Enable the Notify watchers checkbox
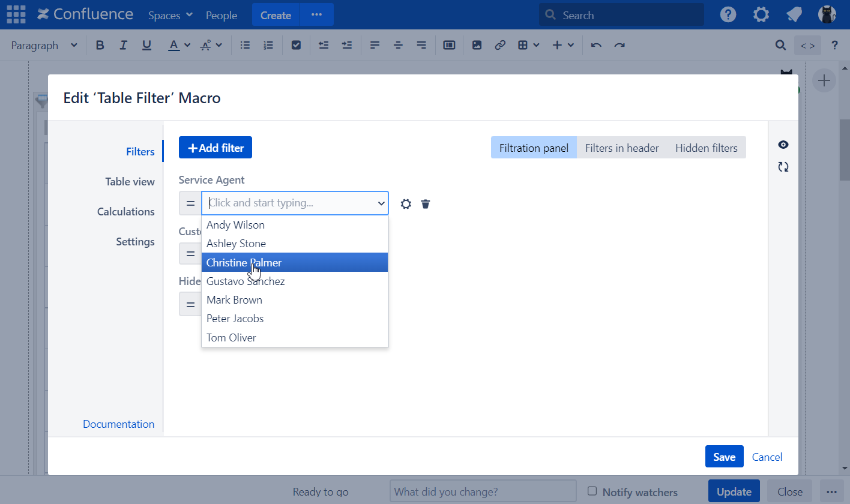Screen dimensions: 850x504 point(592,491)
